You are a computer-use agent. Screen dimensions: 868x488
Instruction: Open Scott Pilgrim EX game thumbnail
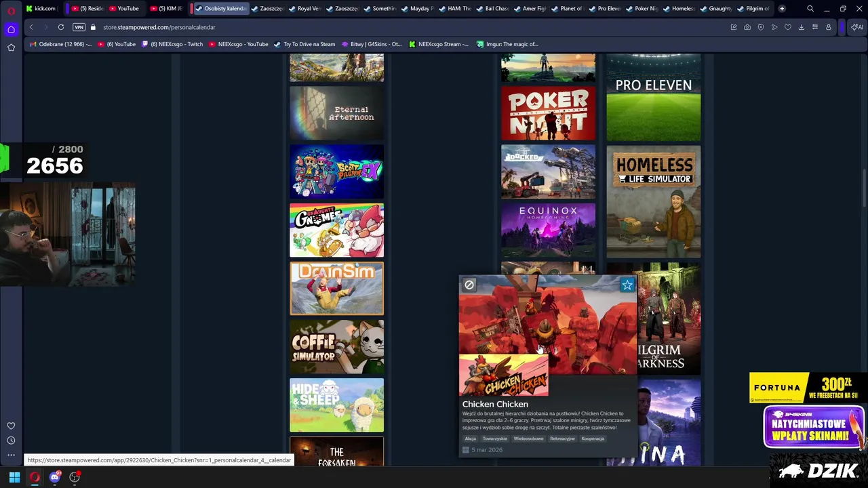click(336, 171)
